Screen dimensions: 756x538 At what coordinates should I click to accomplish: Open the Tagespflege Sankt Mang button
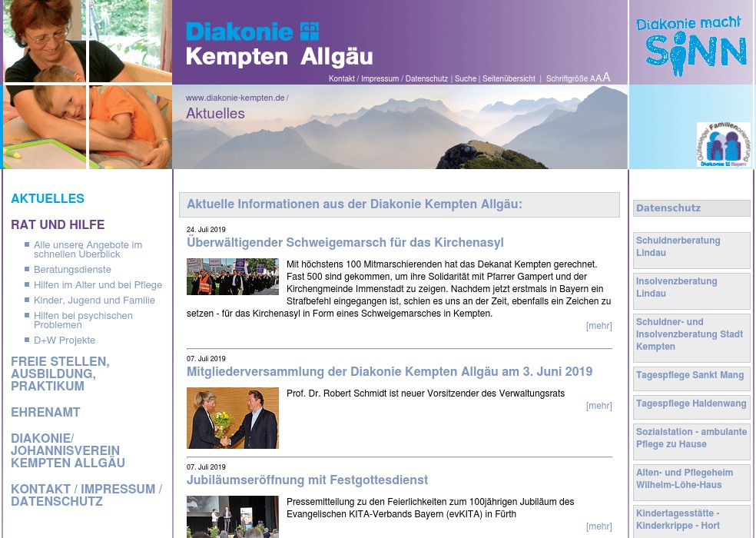(691, 376)
